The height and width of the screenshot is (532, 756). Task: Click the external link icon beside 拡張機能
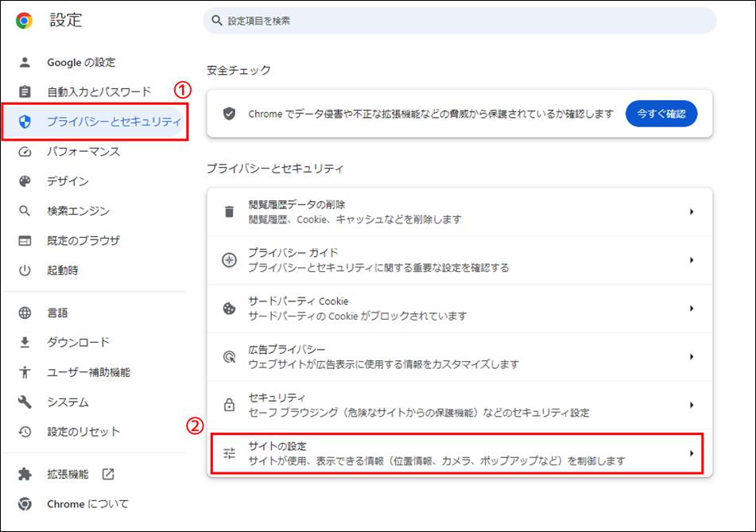pos(108,474)
